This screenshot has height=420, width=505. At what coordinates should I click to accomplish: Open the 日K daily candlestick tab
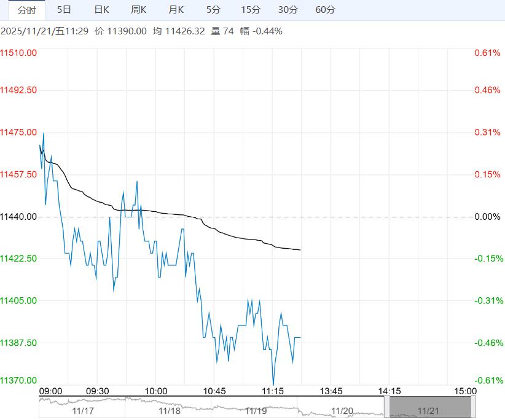coord(101,10)
